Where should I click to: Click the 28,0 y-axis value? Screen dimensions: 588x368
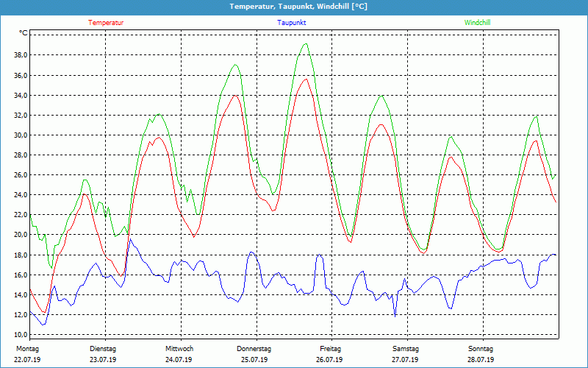coord(21,155)
